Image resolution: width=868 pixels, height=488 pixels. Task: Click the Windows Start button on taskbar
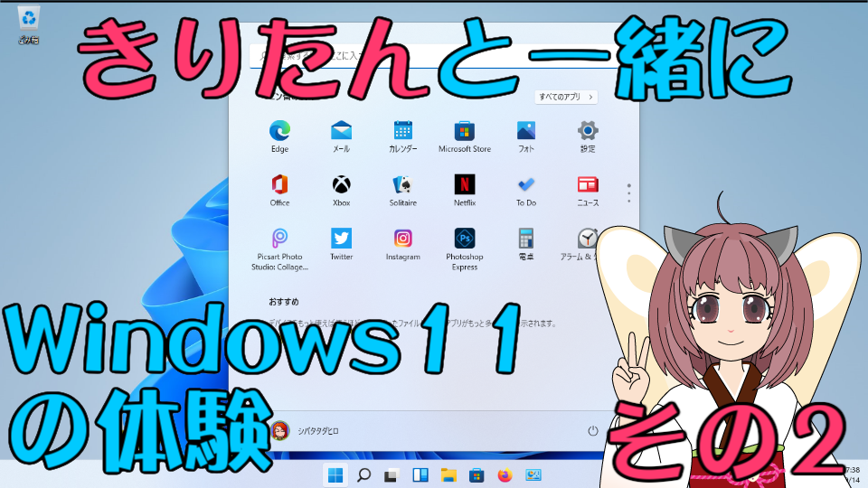pos(335,474)
